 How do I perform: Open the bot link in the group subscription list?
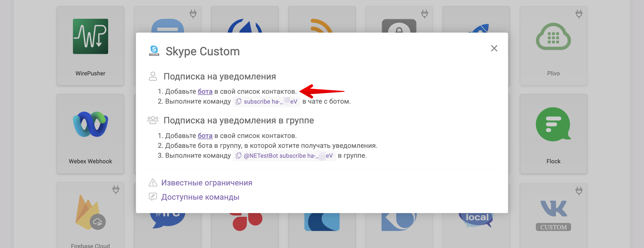click(x=205, y=136)
